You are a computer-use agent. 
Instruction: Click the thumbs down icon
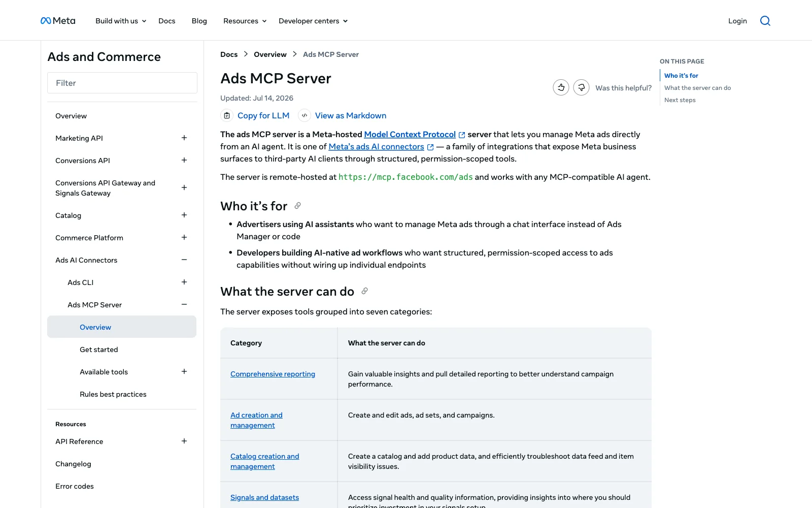tap(581, 87)
